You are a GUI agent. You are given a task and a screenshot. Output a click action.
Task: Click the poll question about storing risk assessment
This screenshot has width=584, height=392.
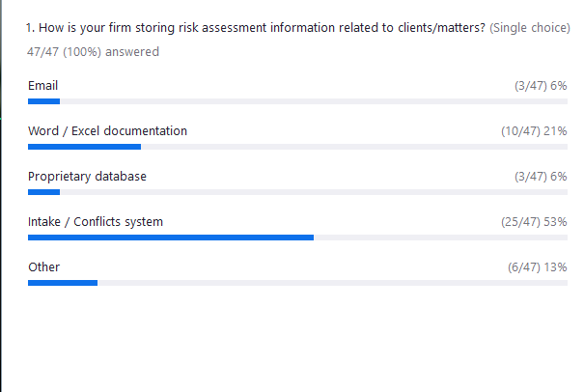click(256, 28)
